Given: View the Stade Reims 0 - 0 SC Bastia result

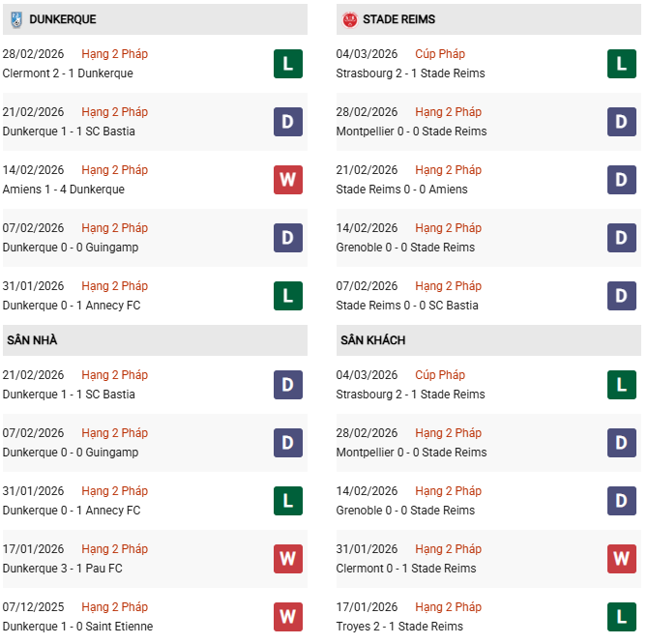Looking at the screenshot, I should (x=407, y=306).
